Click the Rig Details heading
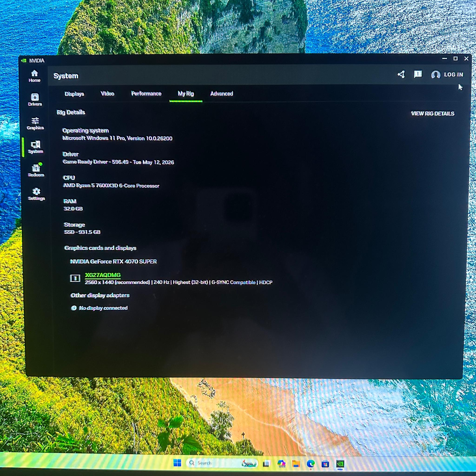 tap(71, 112)
